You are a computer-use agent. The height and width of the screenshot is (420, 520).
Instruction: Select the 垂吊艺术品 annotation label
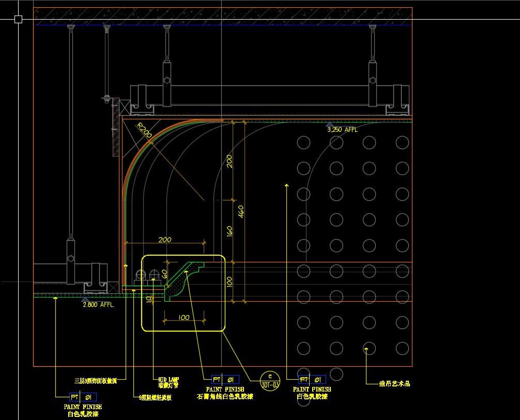394,384
